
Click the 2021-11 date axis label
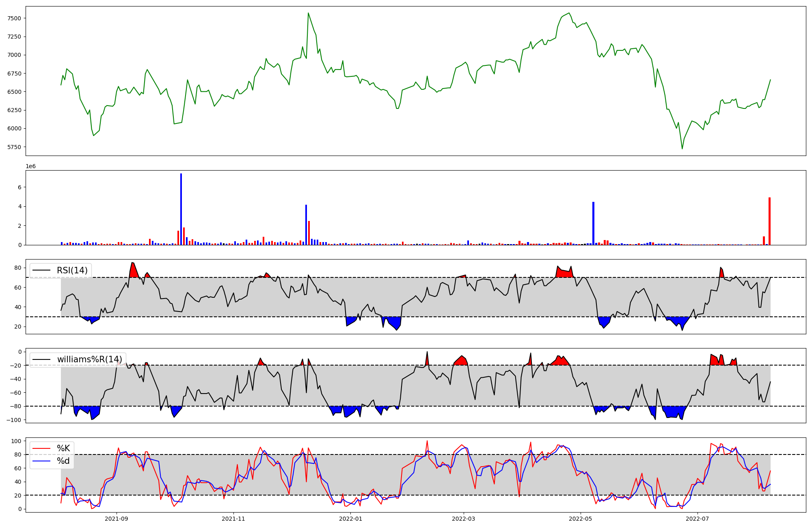coord(233,519)
